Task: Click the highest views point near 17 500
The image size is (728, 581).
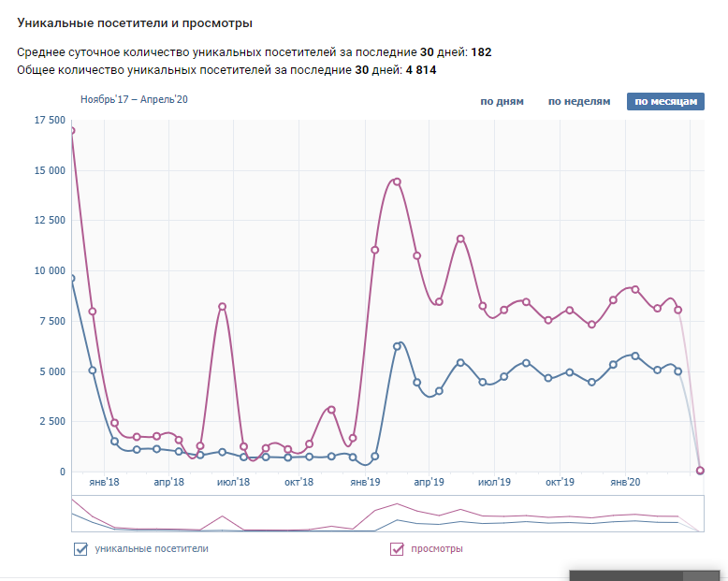Action: (x=71, y=130)
